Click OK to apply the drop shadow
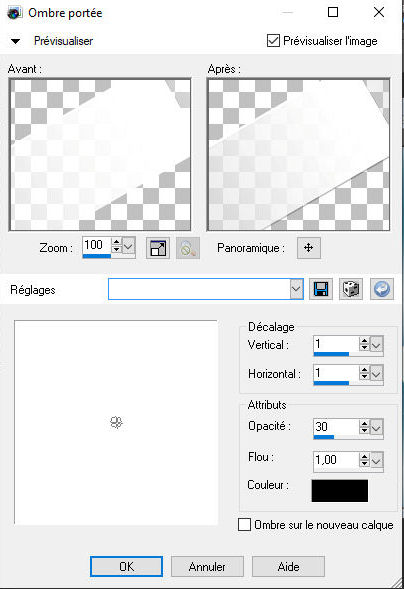 [127, 566]
